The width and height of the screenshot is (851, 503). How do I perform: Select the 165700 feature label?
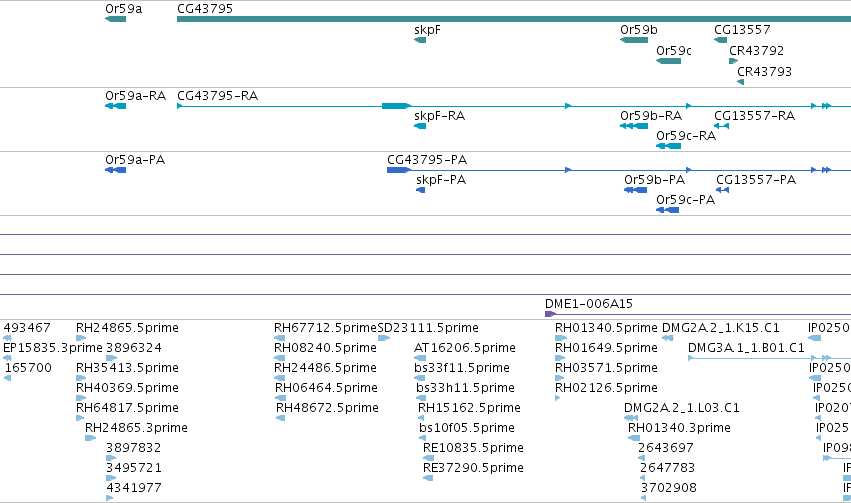coord(28,368)
